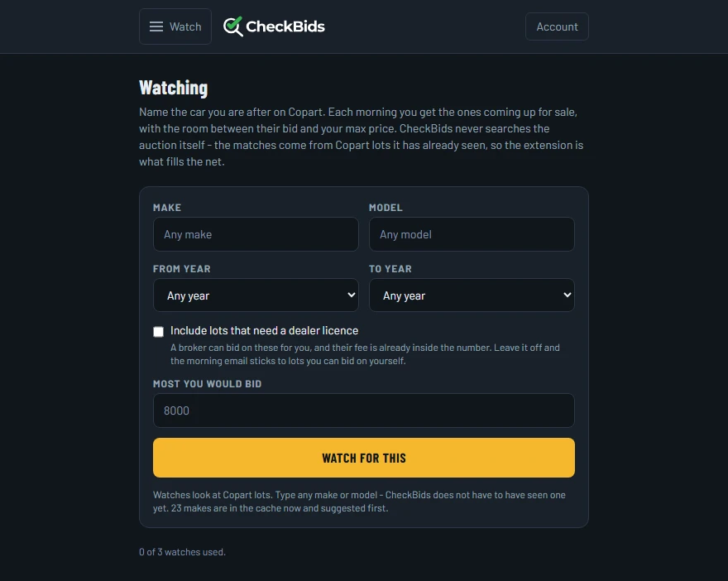Viewport: 728px width, 581px height.
Task: Enable the dealer licence lots checkbox
Action: 158,332
